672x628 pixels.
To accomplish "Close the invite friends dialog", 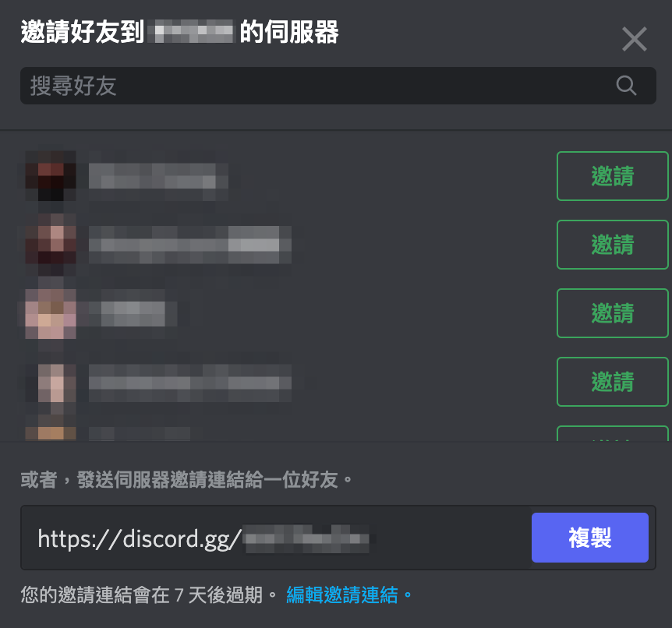I will [635, 39].
